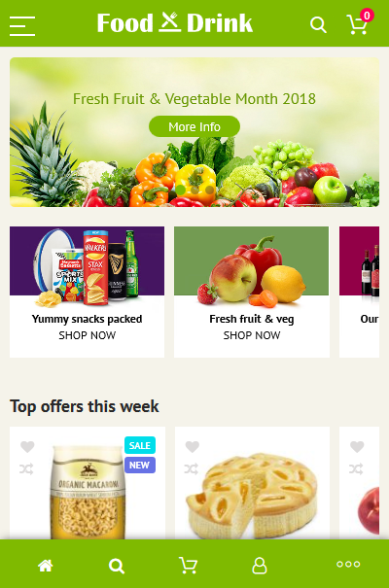Screen dimensions: 389x588
Task: Click SHOP NOW under Yummy snacks packed
Action: 87,335
